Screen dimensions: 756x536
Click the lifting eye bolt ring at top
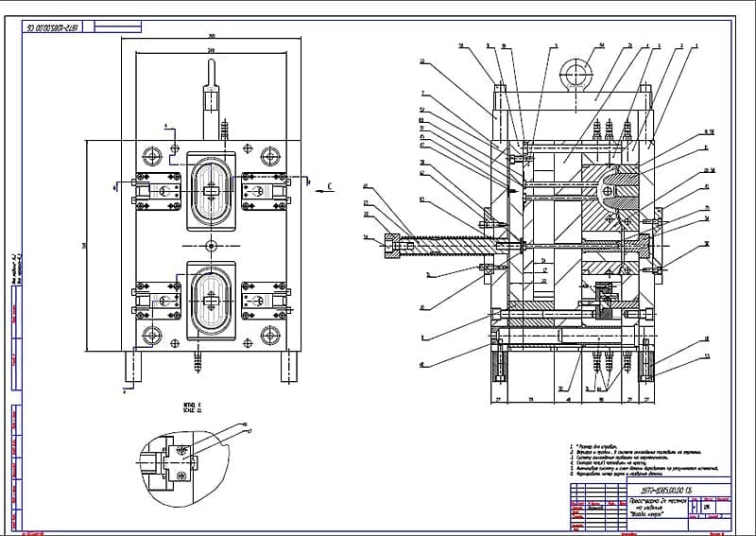[574, 70]
